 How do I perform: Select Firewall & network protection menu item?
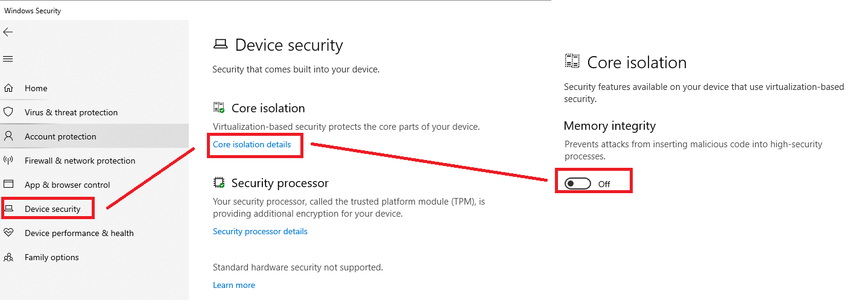click(80, 161)
